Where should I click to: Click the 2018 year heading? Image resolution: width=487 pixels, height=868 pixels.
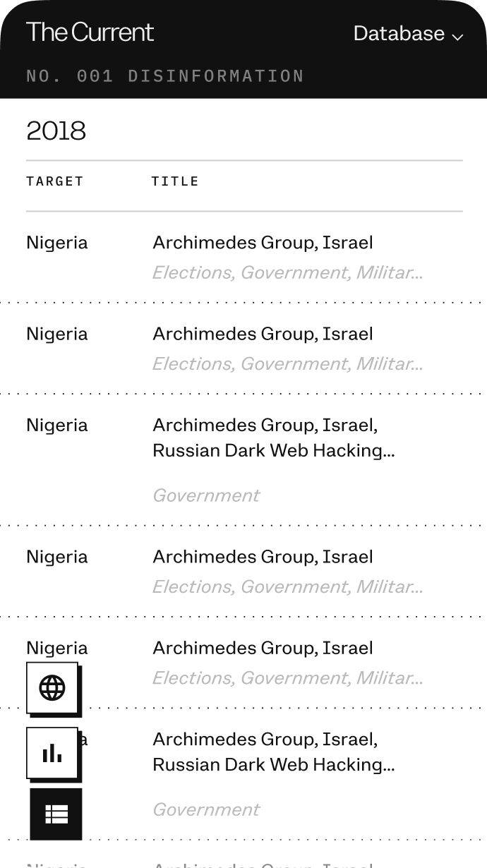pos(56,131)
